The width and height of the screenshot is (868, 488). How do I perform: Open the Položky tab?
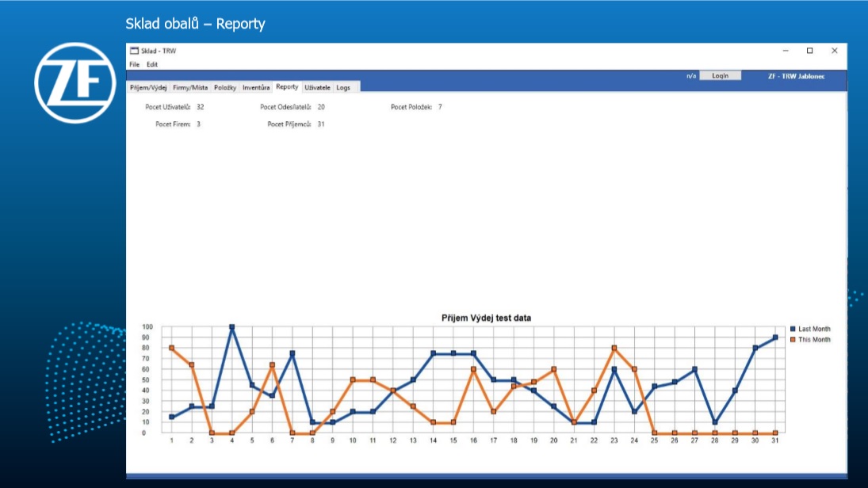pos(225,87)
